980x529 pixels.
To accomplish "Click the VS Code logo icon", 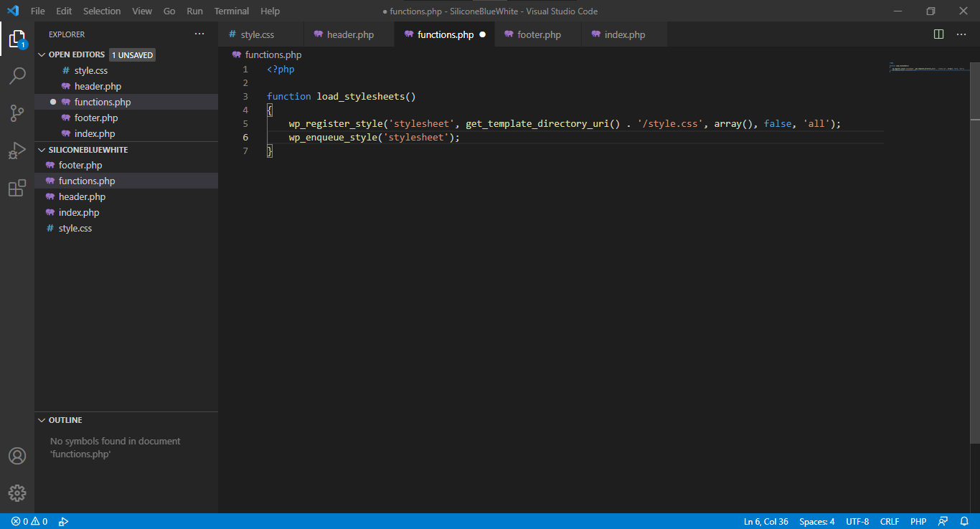I will (x=13, y=11).
